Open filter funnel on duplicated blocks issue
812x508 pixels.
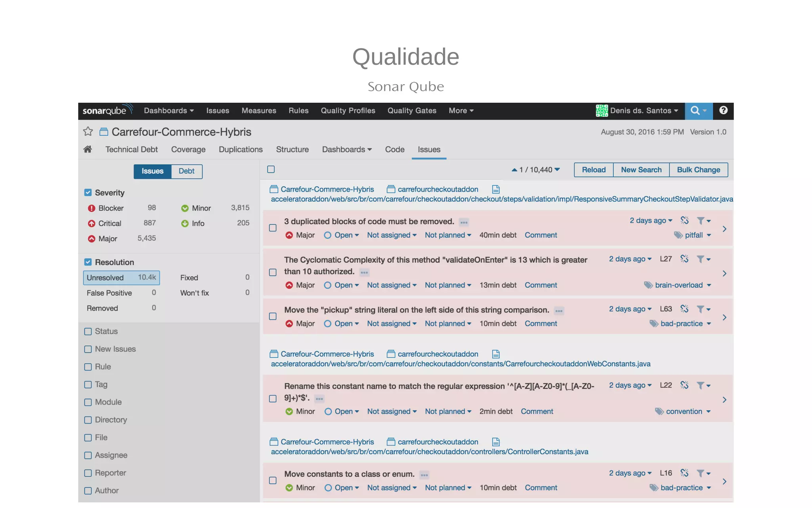pyautogui.click(x=703, y=220)
